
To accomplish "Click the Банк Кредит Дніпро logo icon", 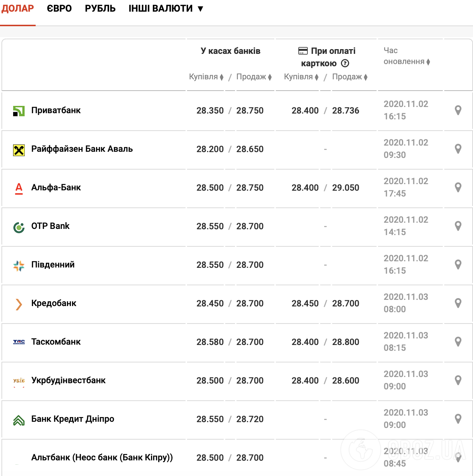I will click(x=19, y=420).
